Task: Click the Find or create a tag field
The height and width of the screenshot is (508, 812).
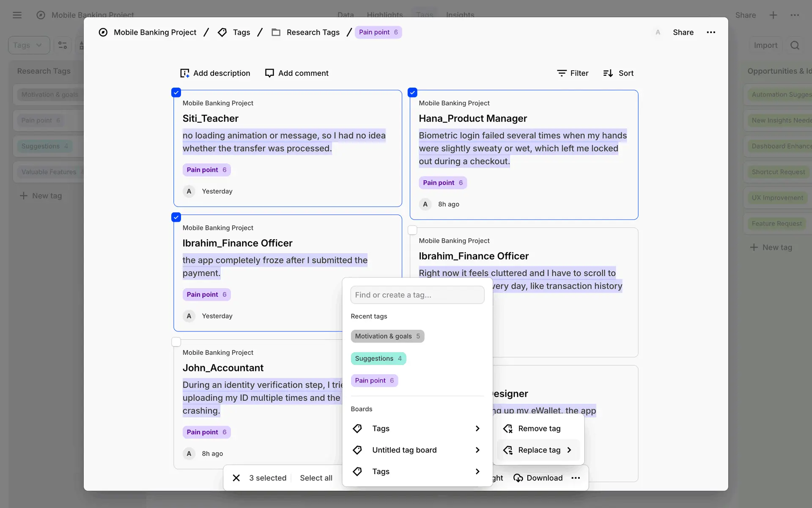Action: click(417, 295)
